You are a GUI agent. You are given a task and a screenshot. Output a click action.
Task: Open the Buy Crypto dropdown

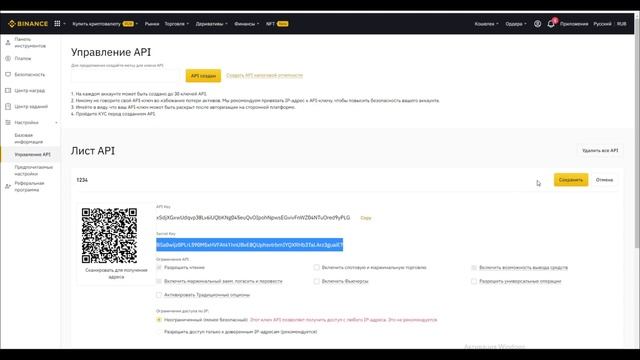pyautogui.click(x=105, y=24)
